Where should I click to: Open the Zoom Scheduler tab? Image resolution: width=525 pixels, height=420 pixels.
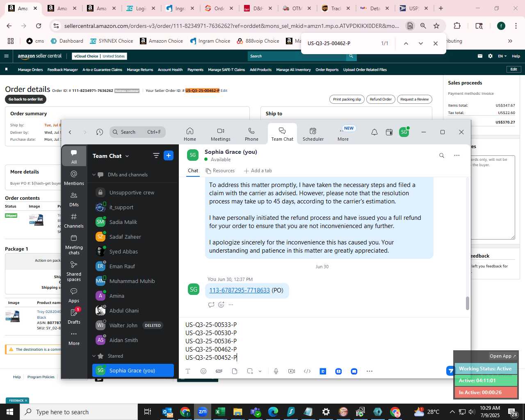[x=313, y=134]
